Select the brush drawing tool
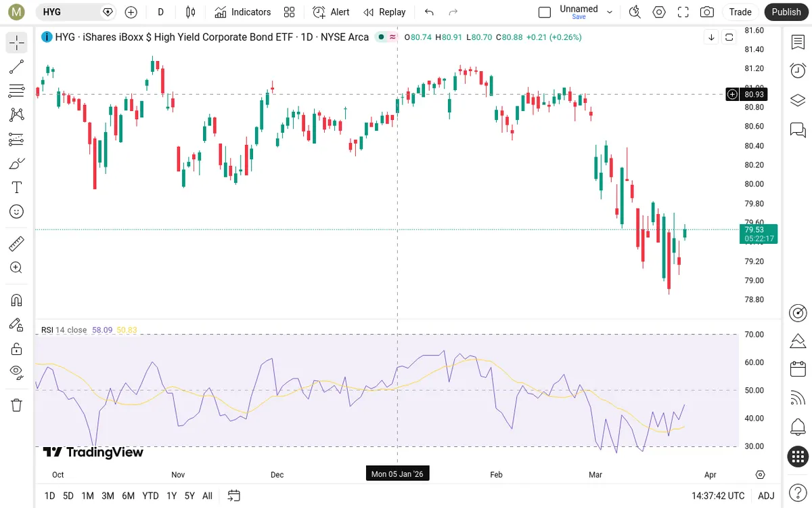This screenshot has width=812, height=508. tap(17, 163)
